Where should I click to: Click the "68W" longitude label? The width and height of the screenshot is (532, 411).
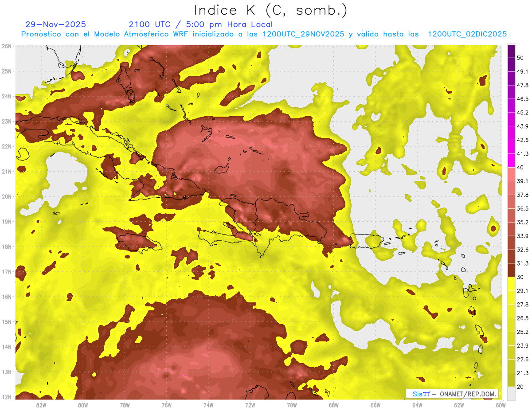click(x=334, y=405)
